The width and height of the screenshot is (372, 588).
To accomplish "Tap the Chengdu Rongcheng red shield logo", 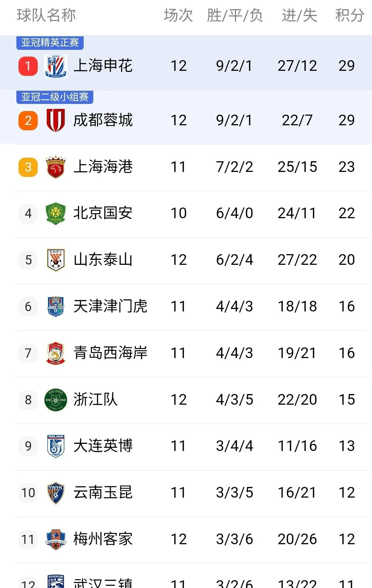I will tap(56, 120).
